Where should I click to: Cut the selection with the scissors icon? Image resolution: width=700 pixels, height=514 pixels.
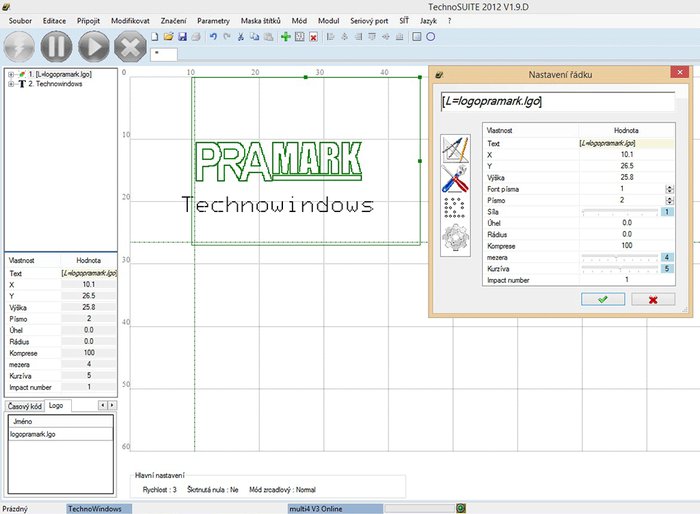pyautogui.click(x=241, y=37)
